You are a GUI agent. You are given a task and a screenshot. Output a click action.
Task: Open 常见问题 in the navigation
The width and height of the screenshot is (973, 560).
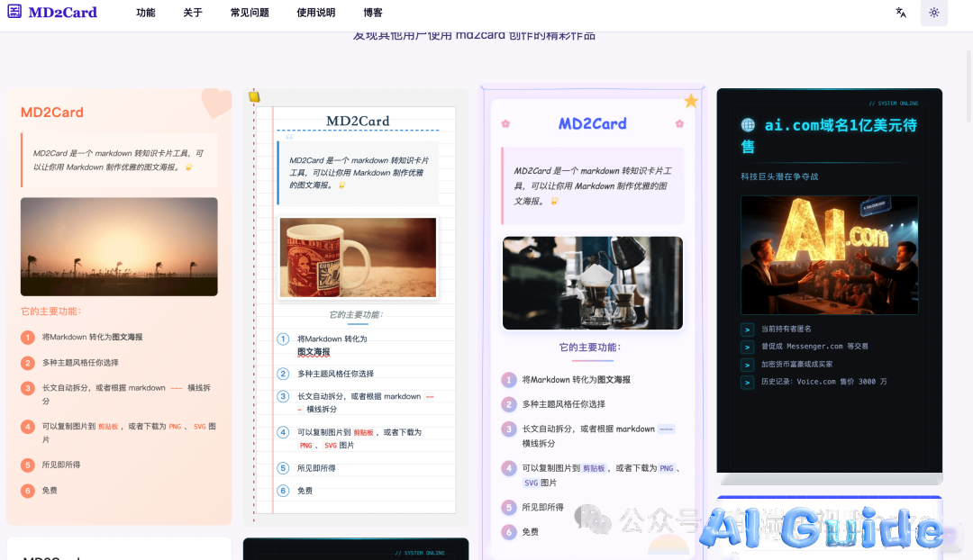click(x=250, y=13)
